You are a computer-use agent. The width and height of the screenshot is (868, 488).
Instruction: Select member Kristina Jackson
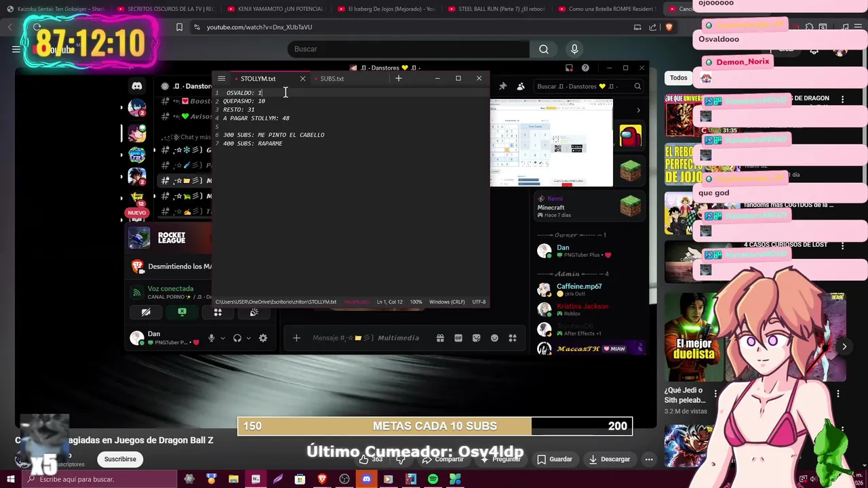pyautogui.click(x=589, y=310)
